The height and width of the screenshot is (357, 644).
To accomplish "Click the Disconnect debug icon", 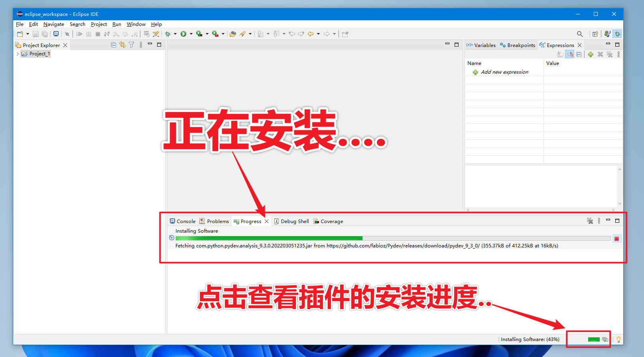I will tap(106, 34).
